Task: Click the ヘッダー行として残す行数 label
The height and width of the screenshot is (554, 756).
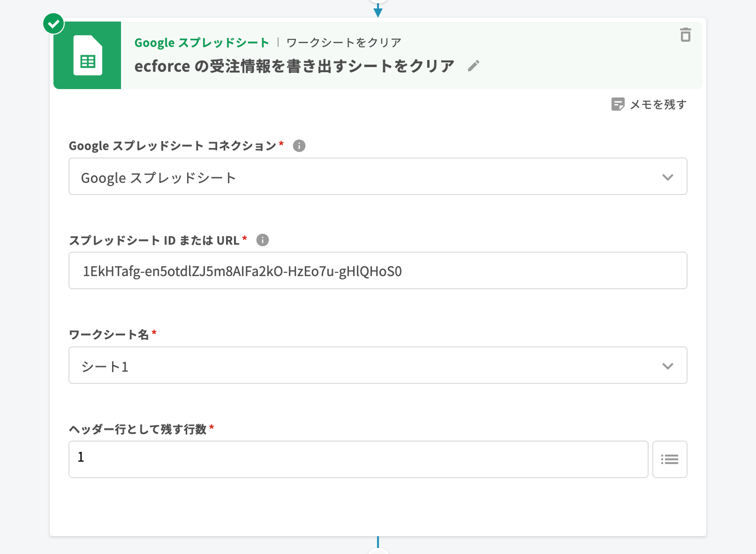Action: 138,429
